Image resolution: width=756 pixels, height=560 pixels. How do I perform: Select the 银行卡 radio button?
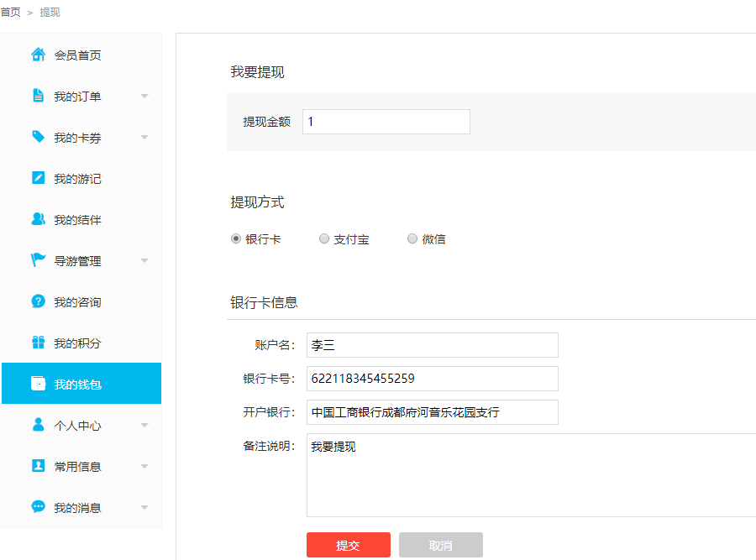236,239
